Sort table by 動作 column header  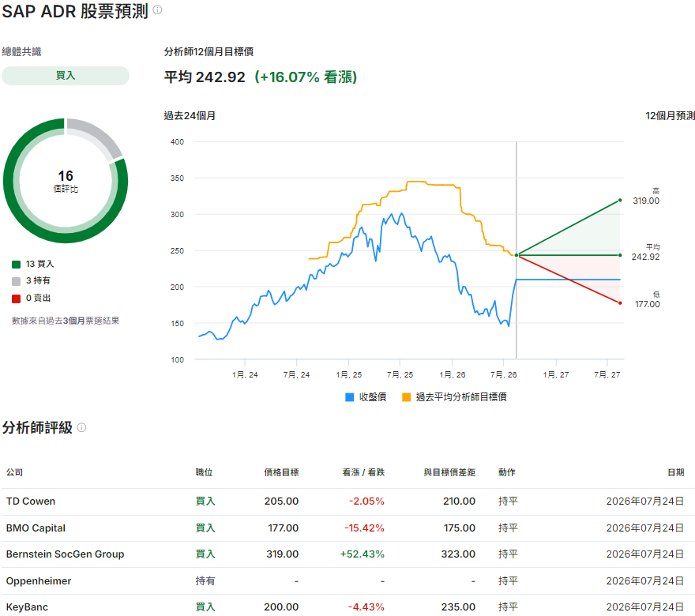507,472
